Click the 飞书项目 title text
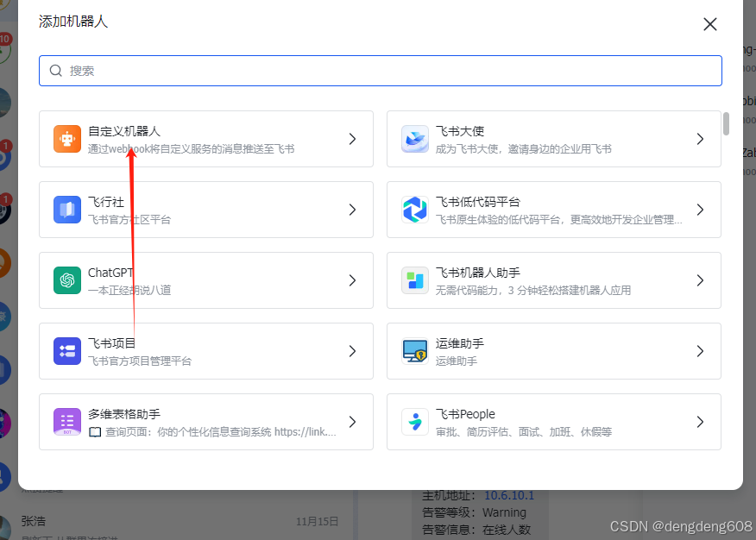 [x=112, y=343]
